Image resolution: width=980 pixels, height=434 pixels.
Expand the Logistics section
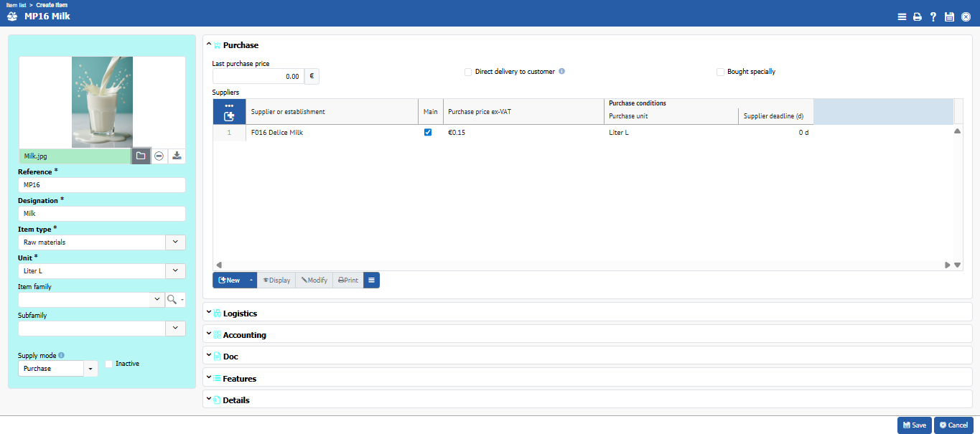click(x=240, y=313)
